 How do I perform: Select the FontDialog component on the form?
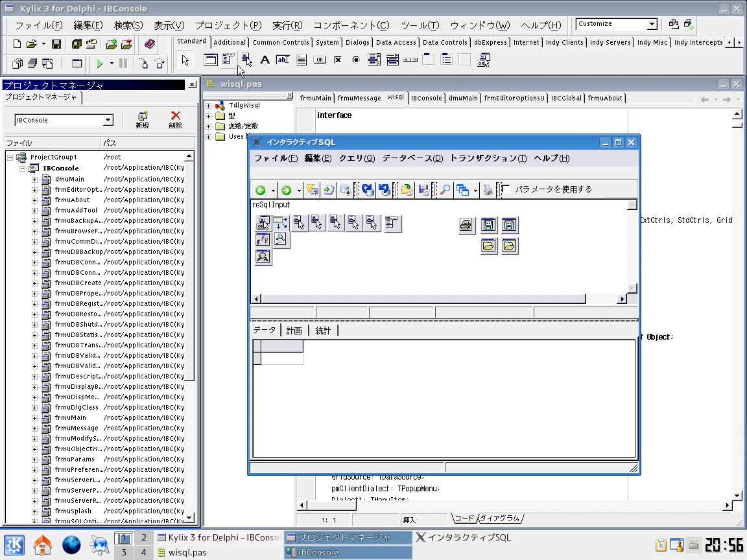(263, 240)
